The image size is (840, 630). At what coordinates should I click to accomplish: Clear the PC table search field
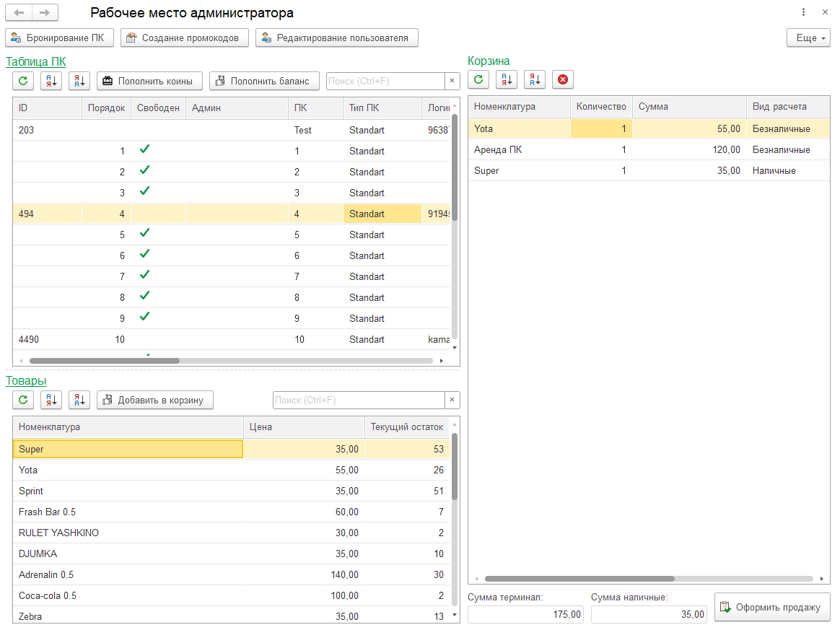coord(452,82)
